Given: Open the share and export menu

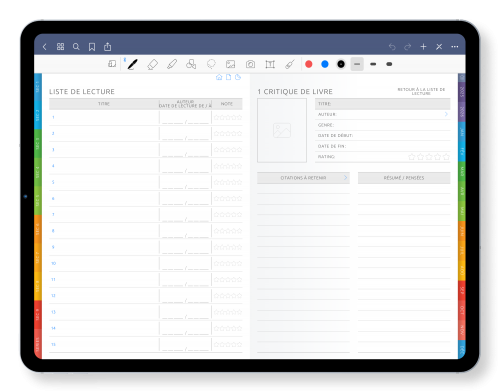Looking at the screenshot, I should [107, 47].
